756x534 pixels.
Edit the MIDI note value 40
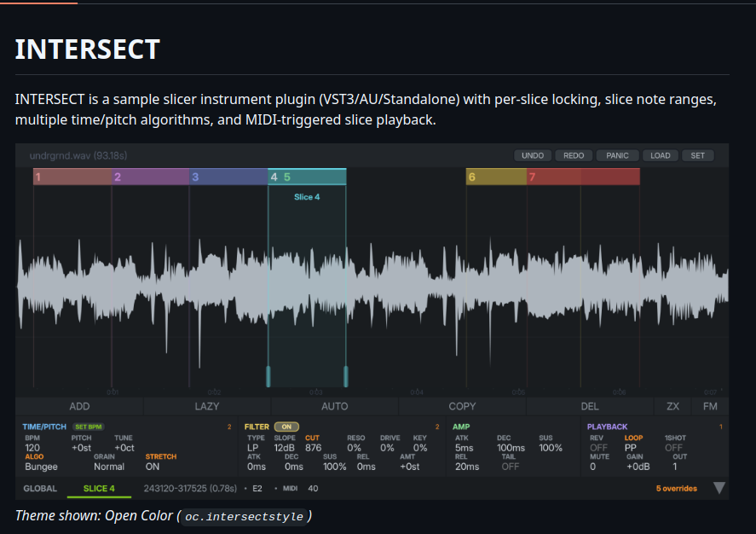(313, 488)
